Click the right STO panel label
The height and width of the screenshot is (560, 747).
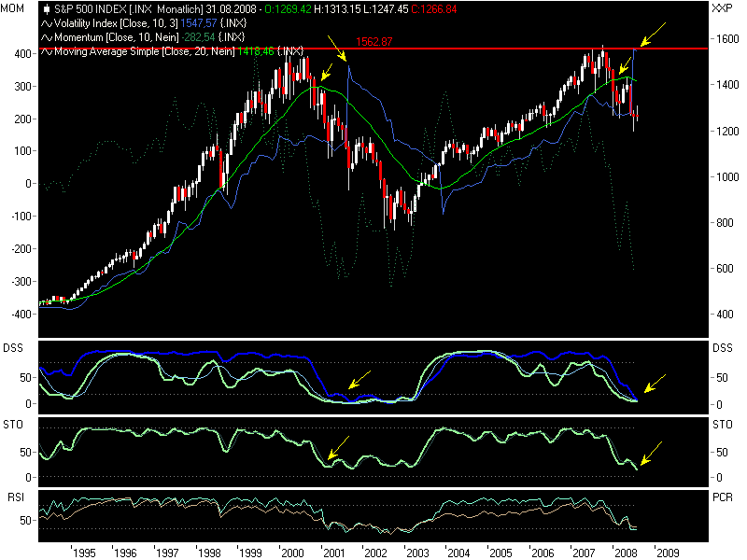pyautogui.click(x=722, y=425)
